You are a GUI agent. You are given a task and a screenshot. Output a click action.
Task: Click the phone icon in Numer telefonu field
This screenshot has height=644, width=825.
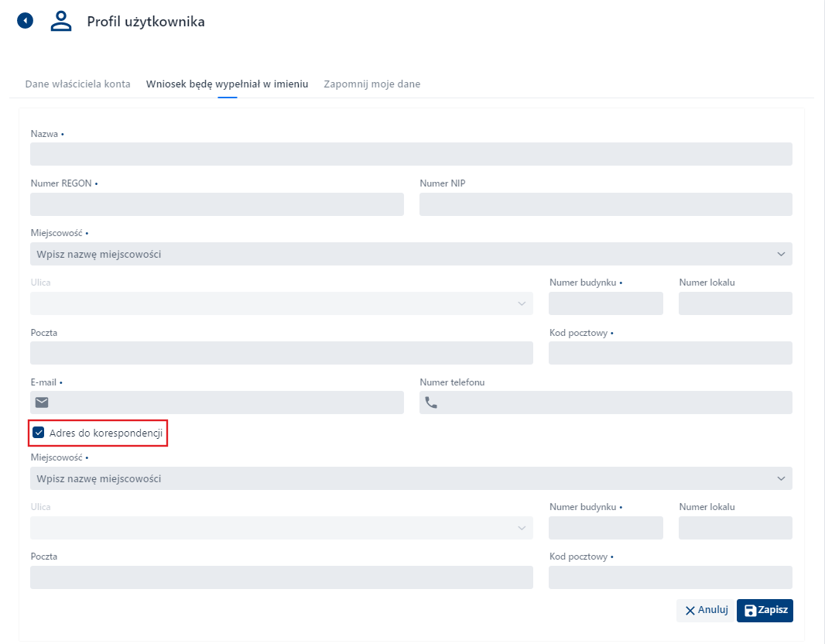coord(430,402)
